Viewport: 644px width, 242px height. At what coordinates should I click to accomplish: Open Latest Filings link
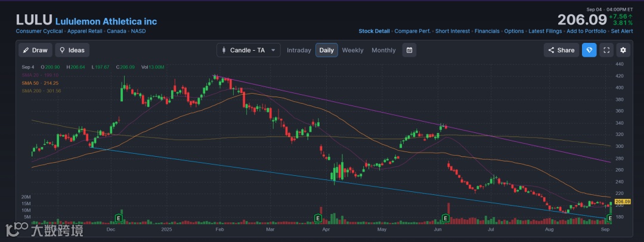[545, 31]
